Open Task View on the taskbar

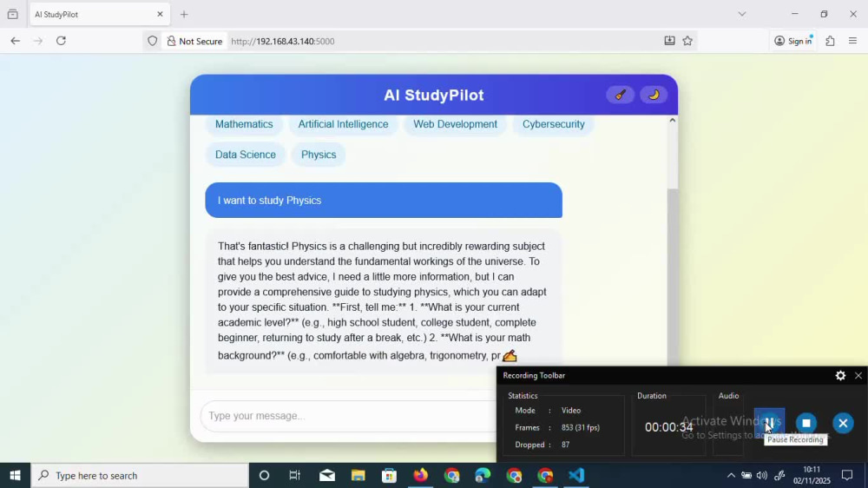(294, 475)
